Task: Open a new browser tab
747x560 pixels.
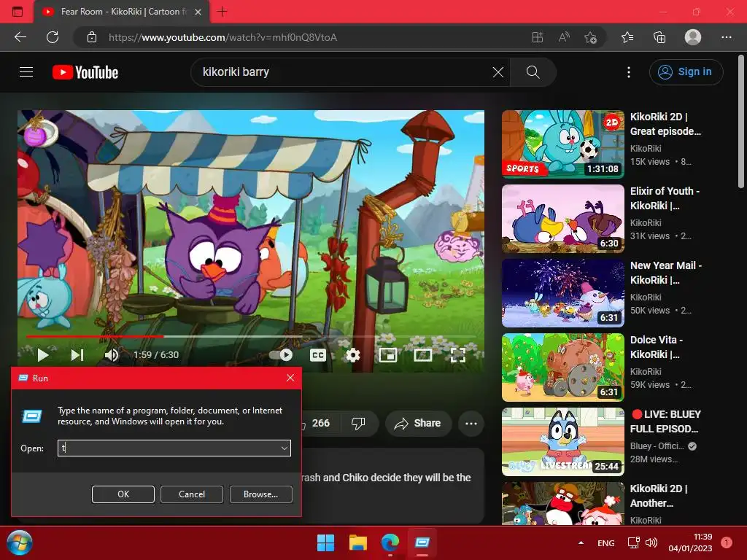Action: (222, 12)
